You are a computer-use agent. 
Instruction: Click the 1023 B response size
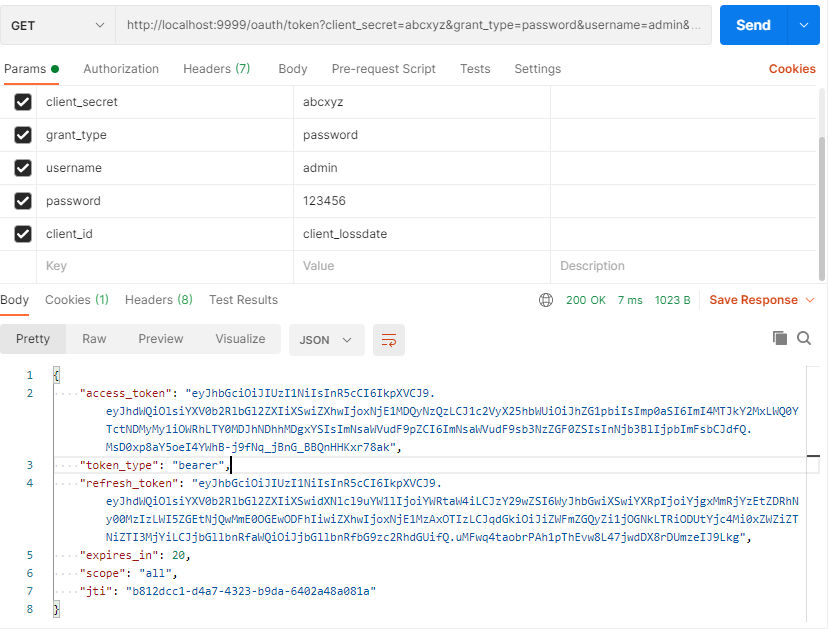pyautogui.click(x=672, y=300)
